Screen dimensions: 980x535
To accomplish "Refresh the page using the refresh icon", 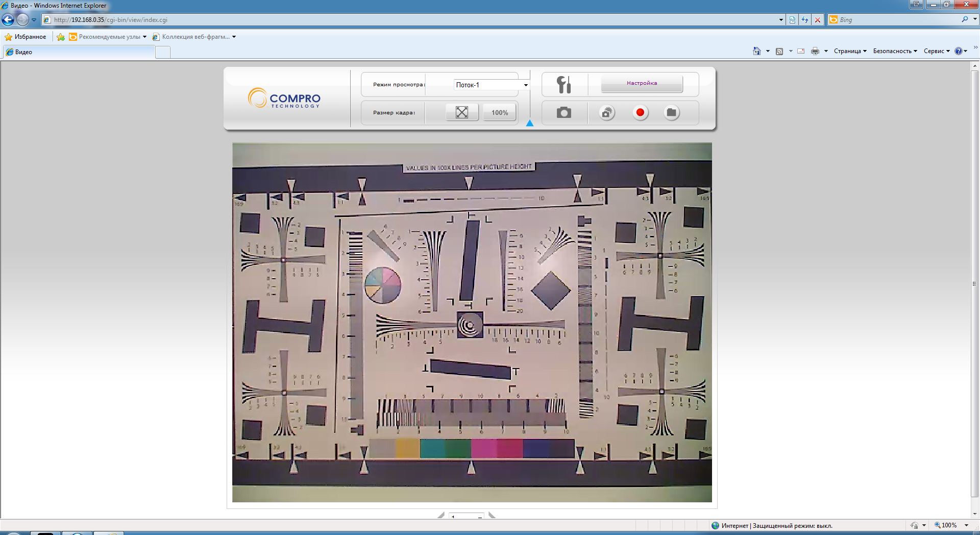I will (805, 20).
